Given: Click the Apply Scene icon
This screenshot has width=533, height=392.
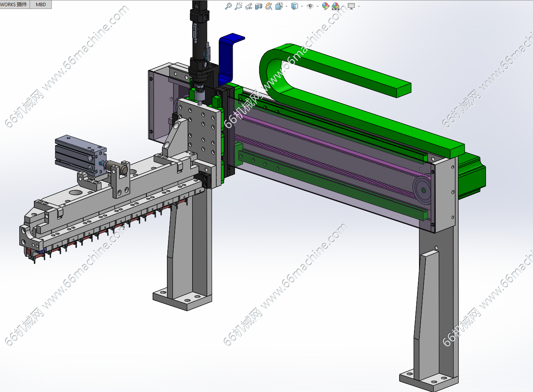Looking at the screenshot, I should (x=335, y=6).
